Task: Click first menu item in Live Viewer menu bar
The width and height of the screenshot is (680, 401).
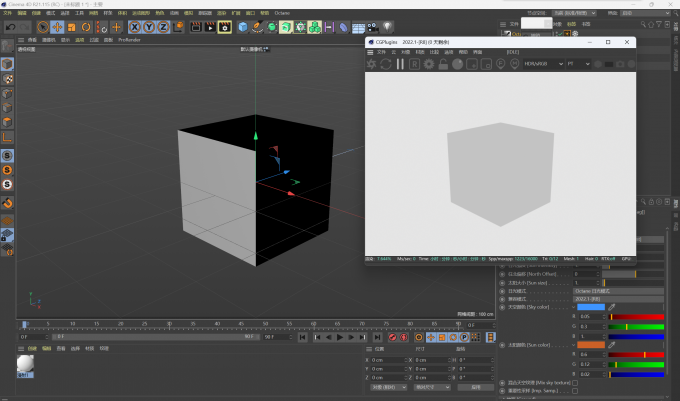Action: click(381, 52)
